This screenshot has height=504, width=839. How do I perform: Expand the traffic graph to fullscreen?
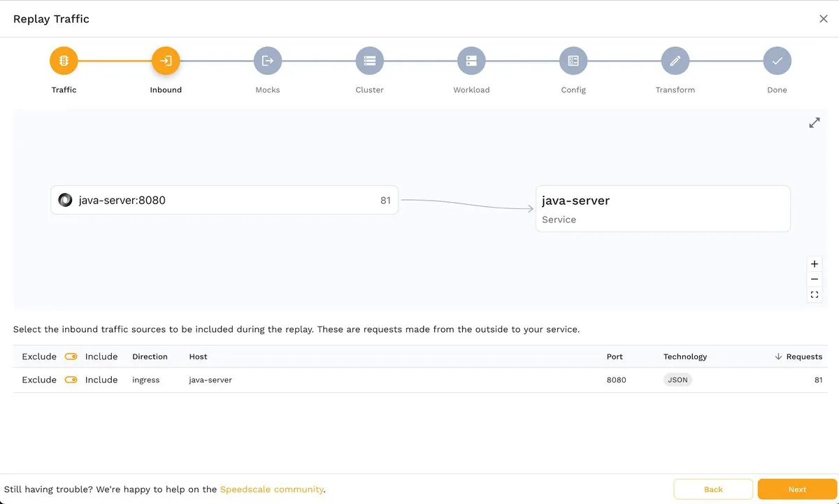point(815,123)
